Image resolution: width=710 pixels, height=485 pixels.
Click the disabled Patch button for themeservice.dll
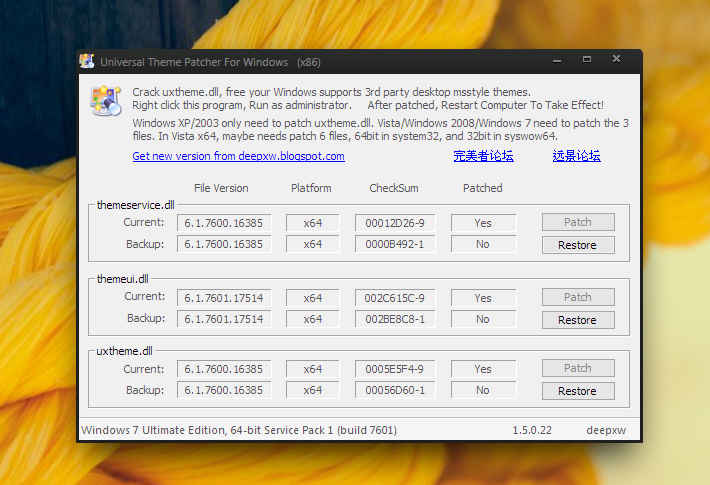578,222
